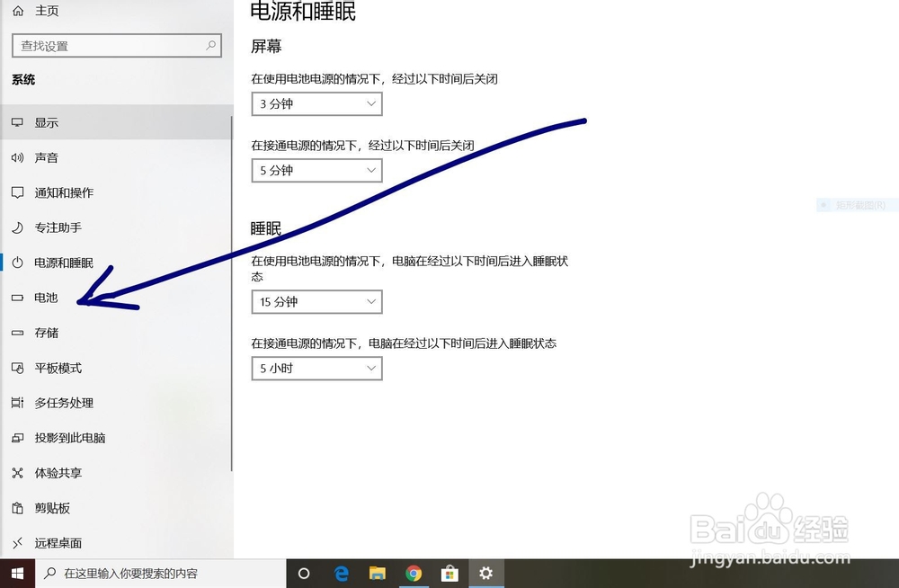Open the battery screen timeout dropdown showing 3 分钟
This screenshot has width=899, height=588.
(316, 103)
